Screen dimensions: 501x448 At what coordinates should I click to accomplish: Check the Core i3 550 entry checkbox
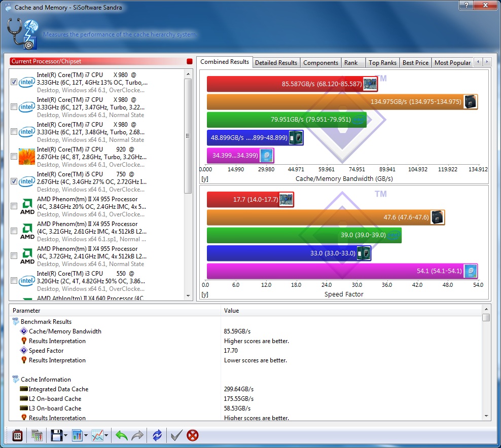click(14, 280)
